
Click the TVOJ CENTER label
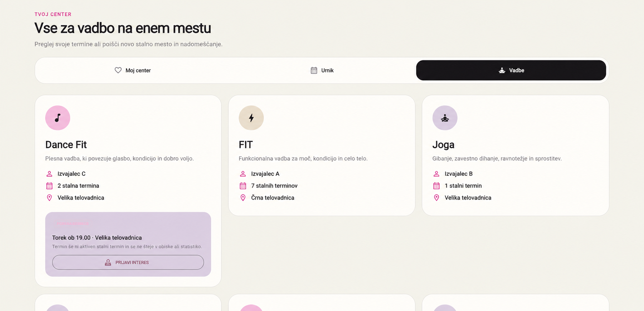53,14
